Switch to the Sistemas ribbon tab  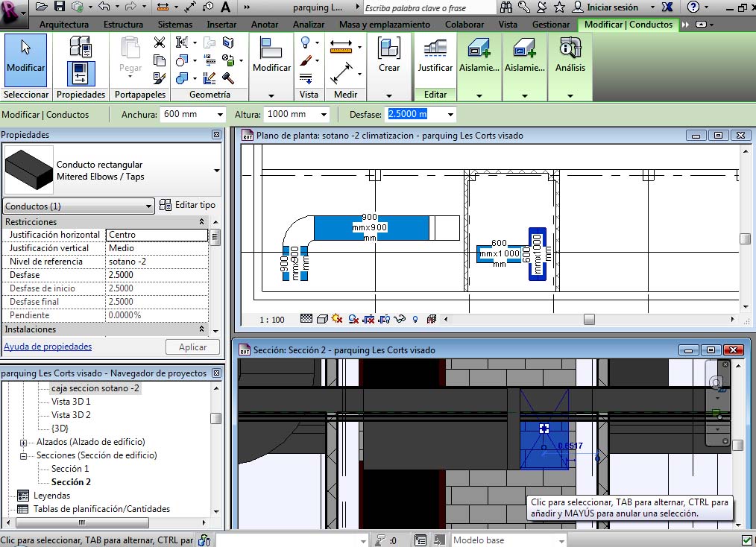click(174, 24)
